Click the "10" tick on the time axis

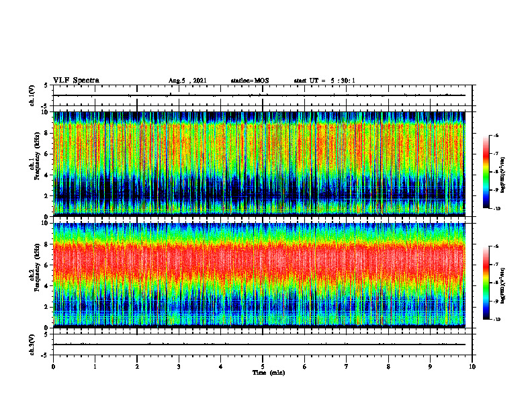click(x=472, y=367)
